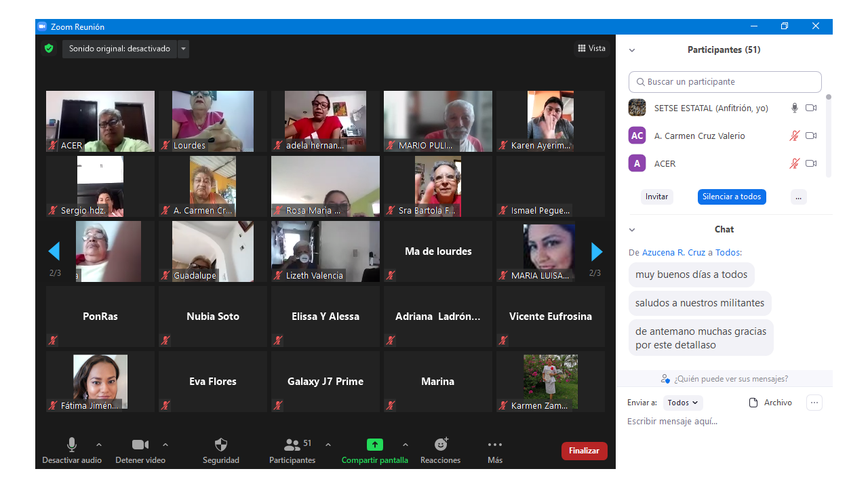Viewport: 868px width, 488px height.
Task: Collapse the Chat panel chevron
Action: [x=632, y=230]
